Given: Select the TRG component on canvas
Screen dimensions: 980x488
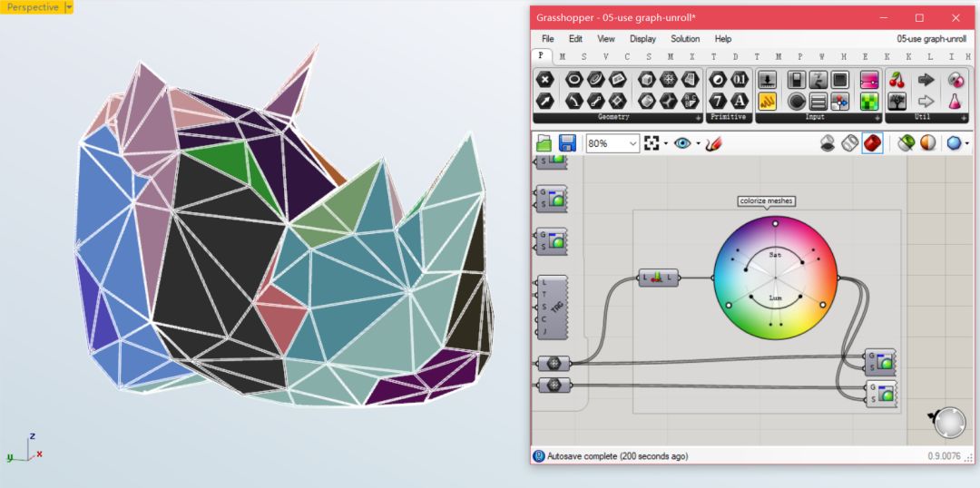Looking at the screenshot, I should [x=553, y=307].
